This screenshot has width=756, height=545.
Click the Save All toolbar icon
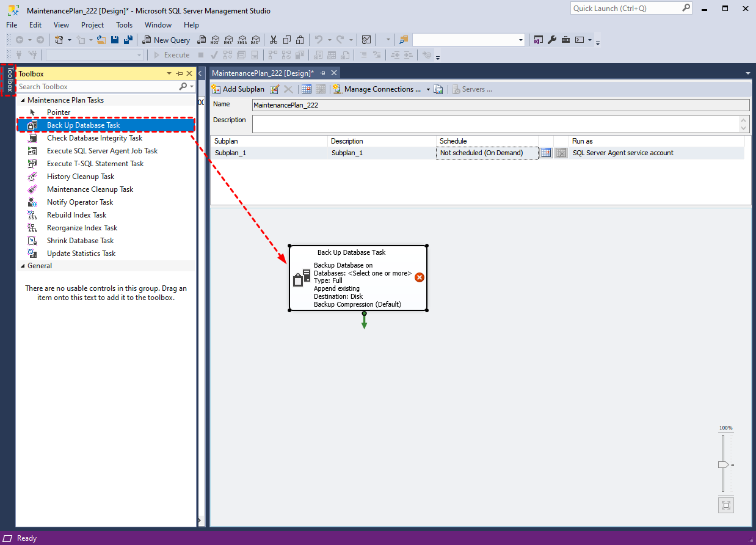pyautogui.click(x=128, y=40)
